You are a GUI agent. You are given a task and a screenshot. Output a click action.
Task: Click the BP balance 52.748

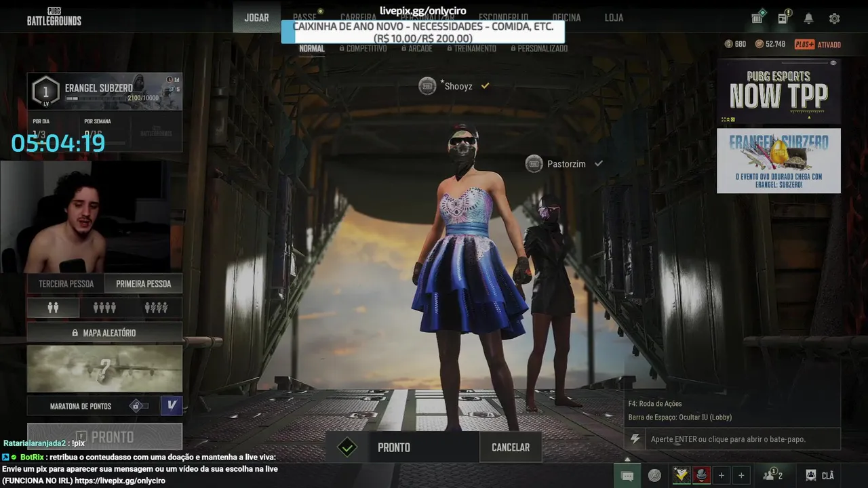[770, 44]
